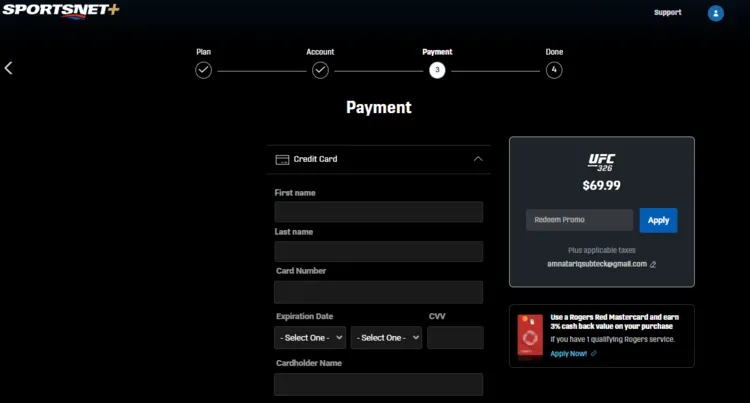Open the Support link

coord(667,13)
